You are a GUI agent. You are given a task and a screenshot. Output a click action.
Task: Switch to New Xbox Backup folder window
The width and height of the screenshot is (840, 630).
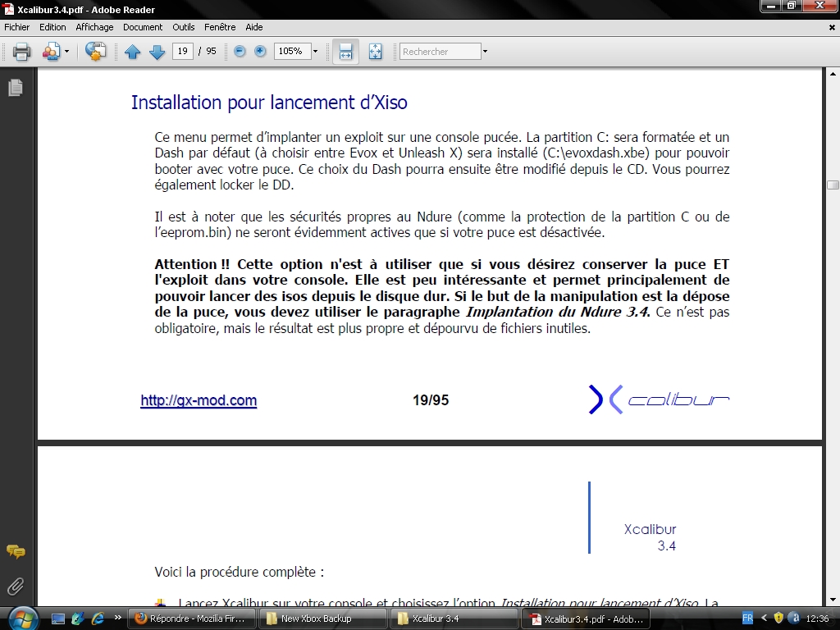click(x=322, y=619)
